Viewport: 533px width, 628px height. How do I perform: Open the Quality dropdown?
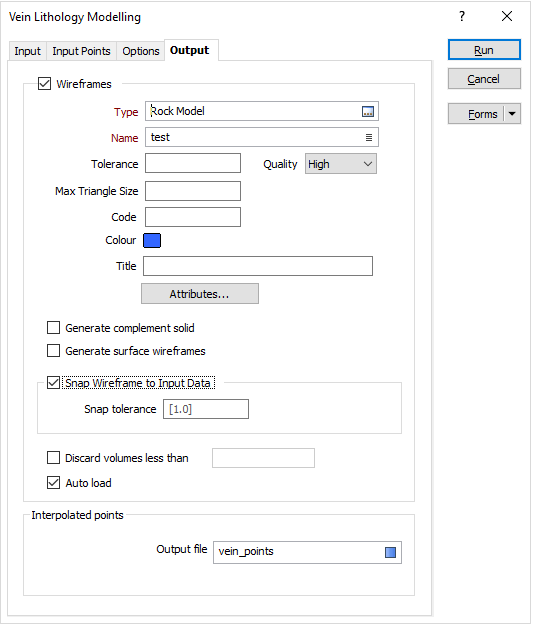coord(341,164)
